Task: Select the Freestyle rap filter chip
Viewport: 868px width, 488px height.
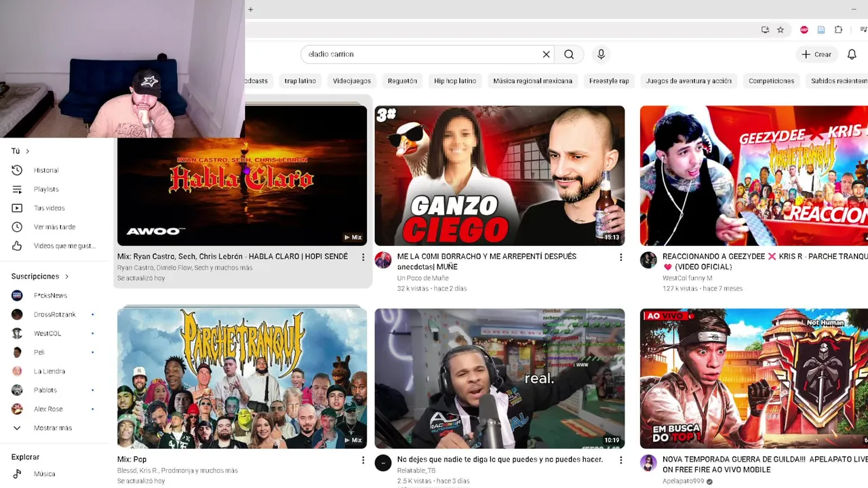Action: tap(609, 81)
